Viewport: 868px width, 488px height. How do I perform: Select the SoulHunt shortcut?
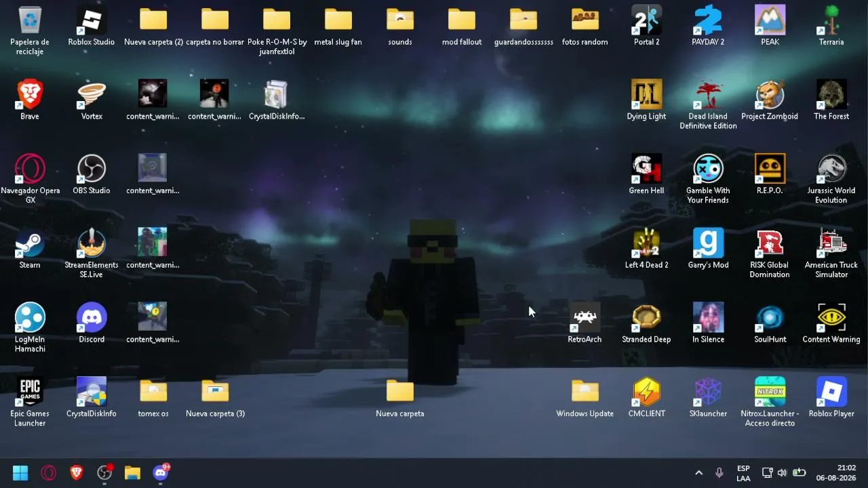(x=770, y=324)
